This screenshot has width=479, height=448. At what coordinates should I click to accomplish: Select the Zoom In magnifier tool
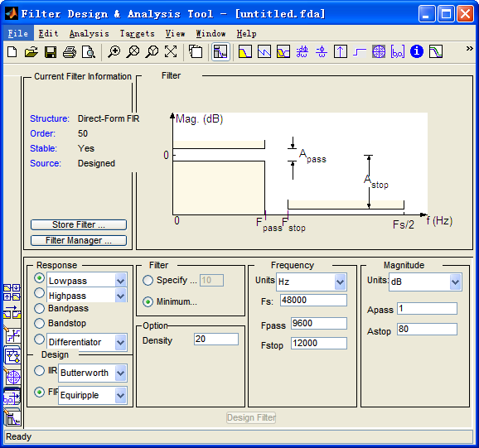tap(114, 52)
